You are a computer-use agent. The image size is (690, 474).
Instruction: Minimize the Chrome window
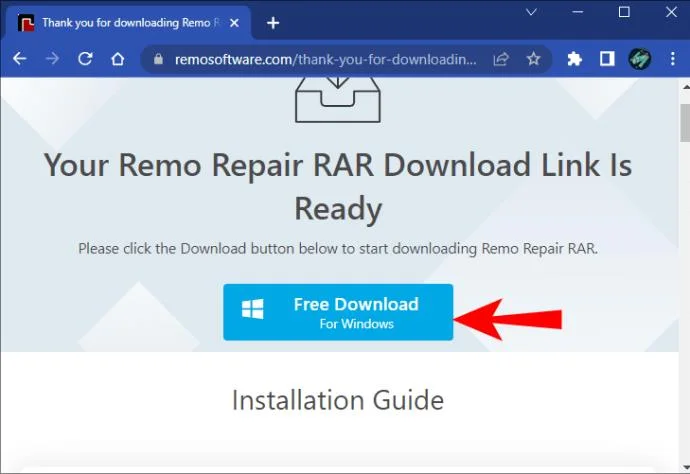[x=578, y=12]
